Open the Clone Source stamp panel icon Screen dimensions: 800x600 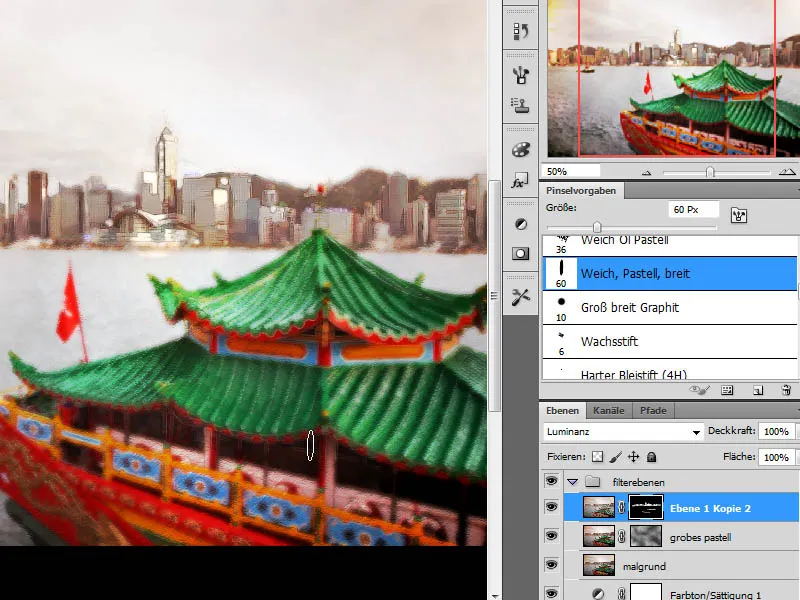click(520, 105)
